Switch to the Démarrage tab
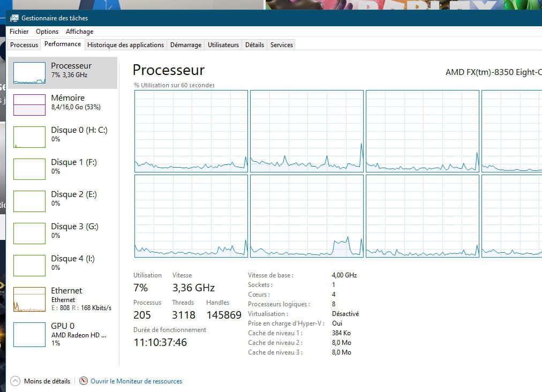Screen dimensions: 542x392 (x=186, y=45)
